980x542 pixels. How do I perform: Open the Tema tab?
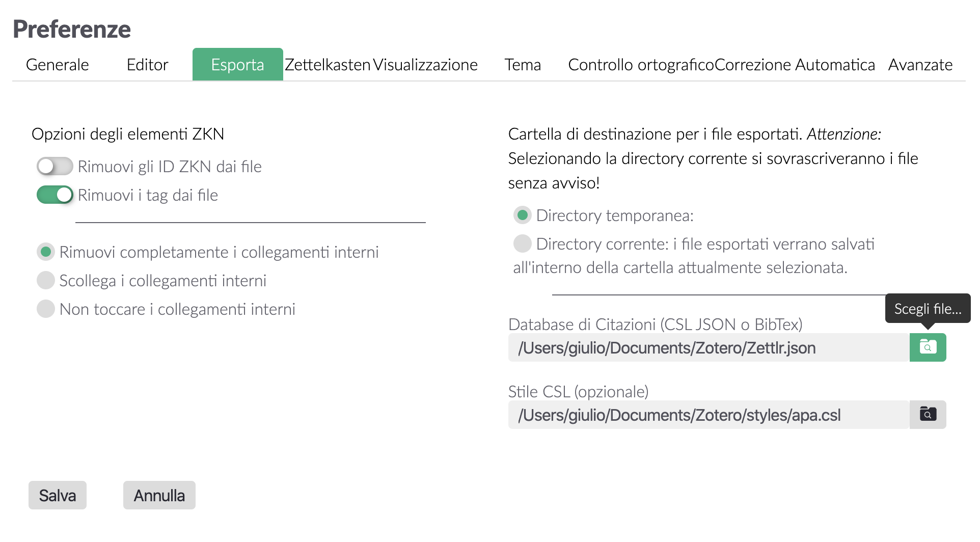pyautogui.click(x=523, y=65)
